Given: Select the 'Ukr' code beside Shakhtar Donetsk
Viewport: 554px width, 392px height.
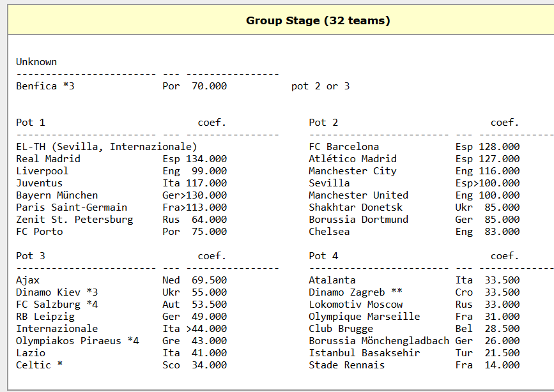Looking at the screenshot, I should click(x=464, y=207).
